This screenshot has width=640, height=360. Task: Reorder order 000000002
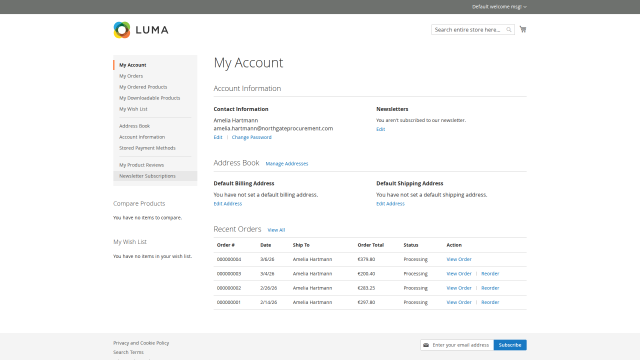click(x=490, y=288)
